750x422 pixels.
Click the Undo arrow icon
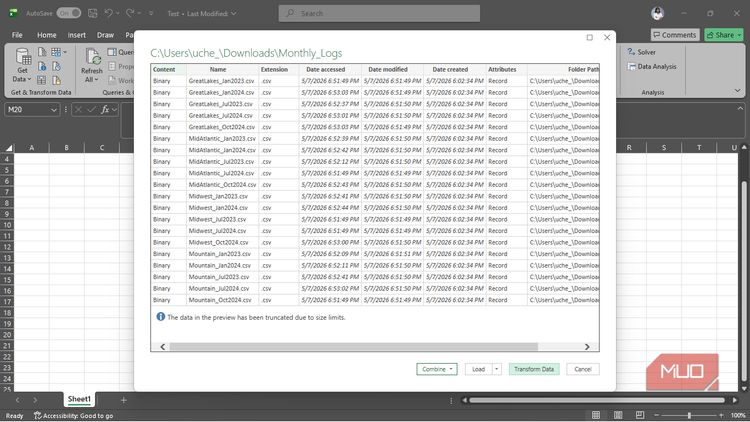[109, 13]
